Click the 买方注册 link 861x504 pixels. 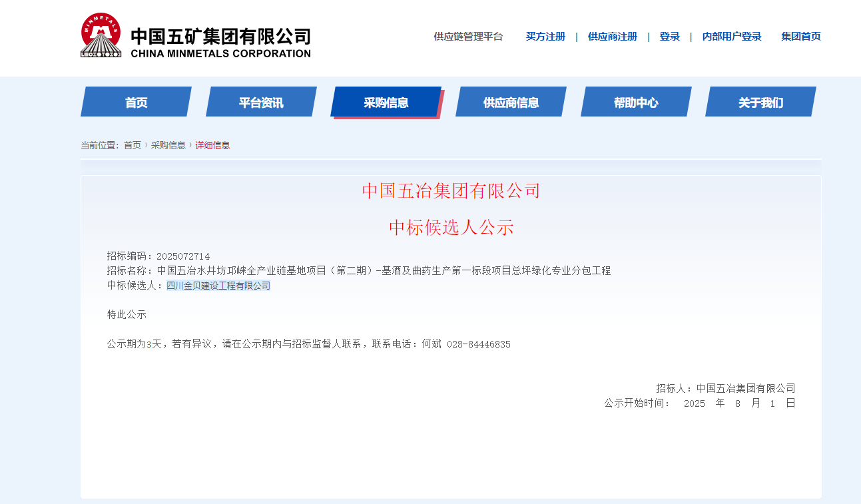point(545,37)
